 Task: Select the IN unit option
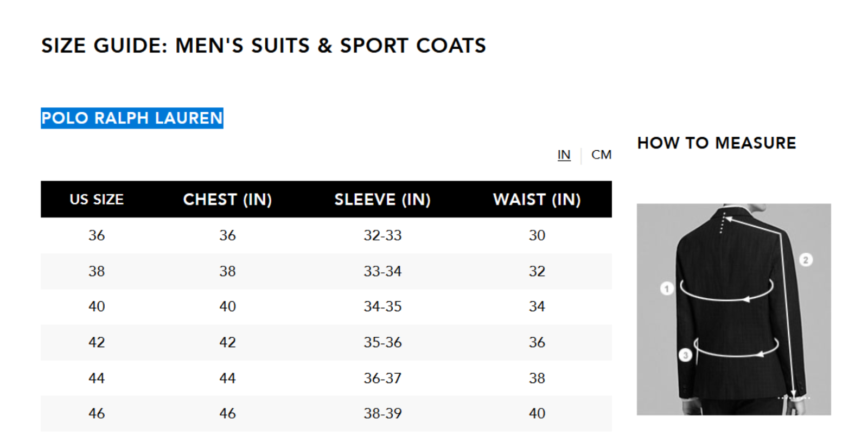click(x=564, y=155)
